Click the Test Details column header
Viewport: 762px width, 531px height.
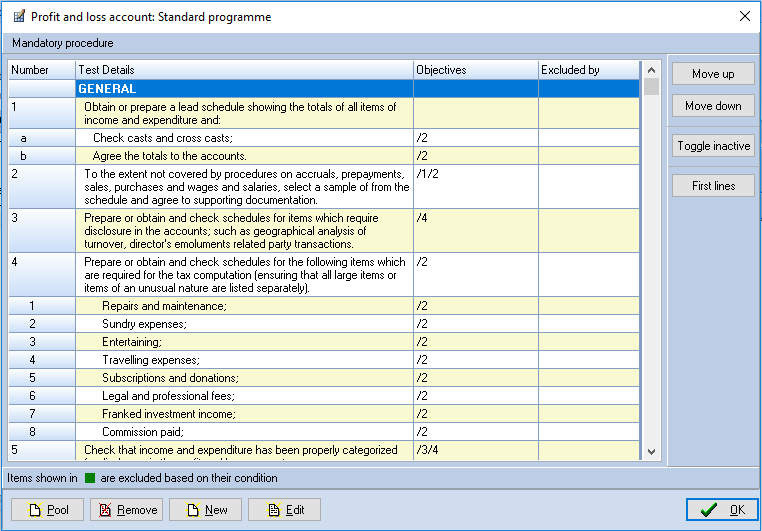(244, 70)
